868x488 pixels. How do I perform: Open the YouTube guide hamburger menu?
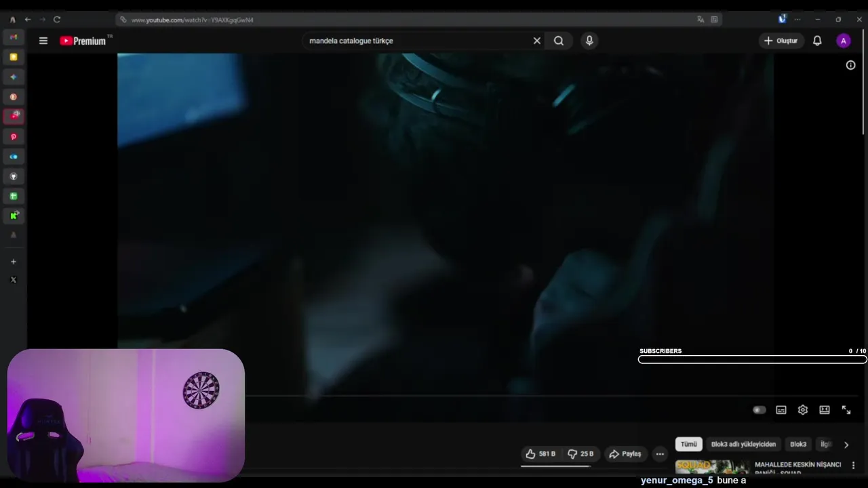43,41
